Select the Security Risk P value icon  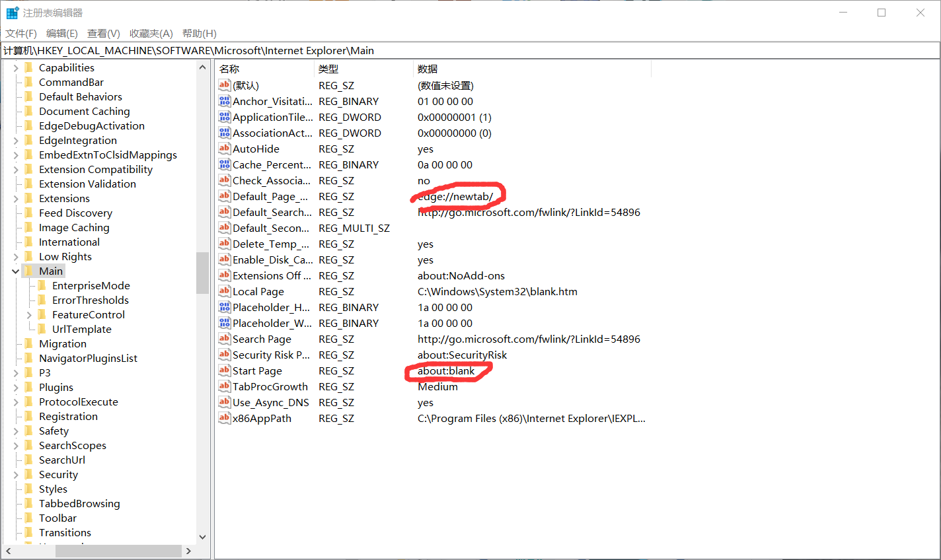(x=225, y=355)
